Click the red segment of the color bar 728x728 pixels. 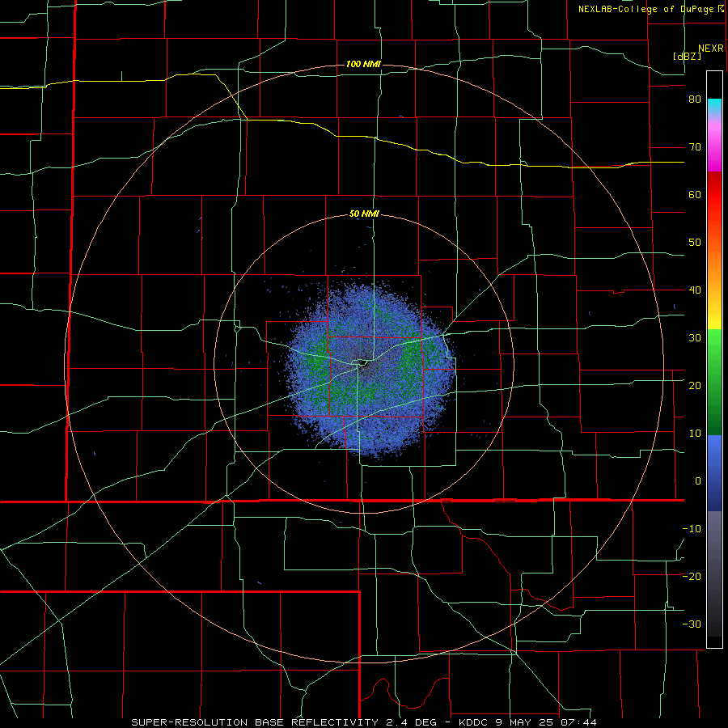[x=714, y=196]
